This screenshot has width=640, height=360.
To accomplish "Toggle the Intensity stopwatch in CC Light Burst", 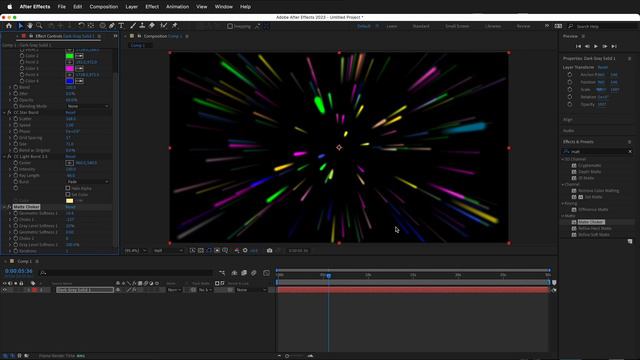I will click(x=16, y=169).
